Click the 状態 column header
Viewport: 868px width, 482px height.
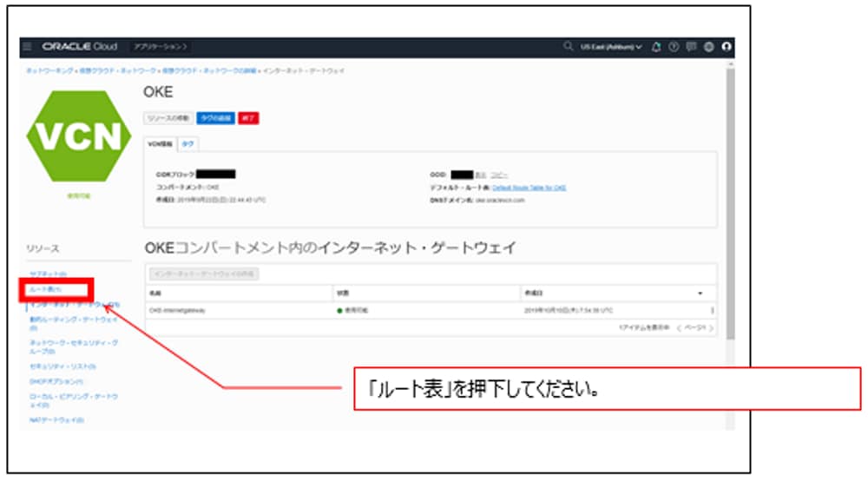pyautogui.click(x=343, y=293)
